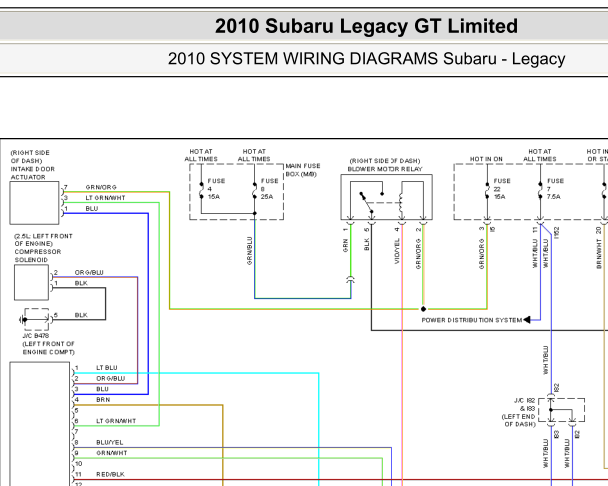This screenshot has width=608, height=486.
Task: Click BLK wire label at relay pin 5
Action: coord(366,244)
